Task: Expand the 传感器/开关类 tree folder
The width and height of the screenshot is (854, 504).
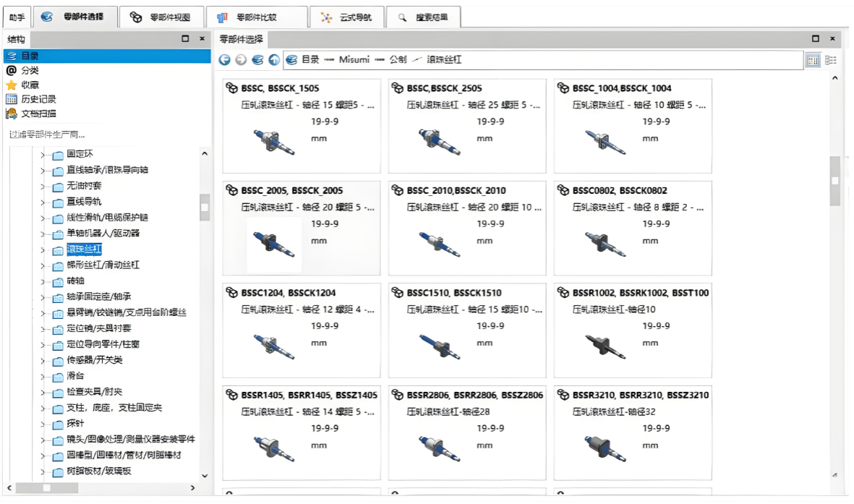Action: [43, 360]
